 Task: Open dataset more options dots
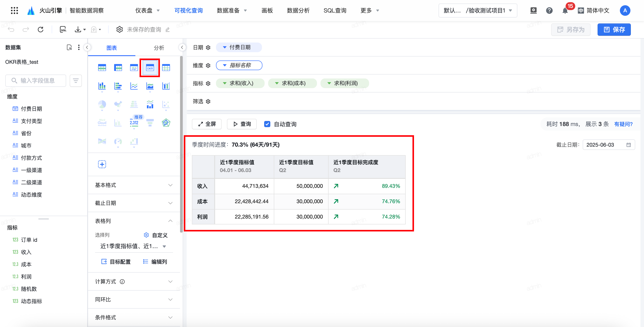coord(79,47)
